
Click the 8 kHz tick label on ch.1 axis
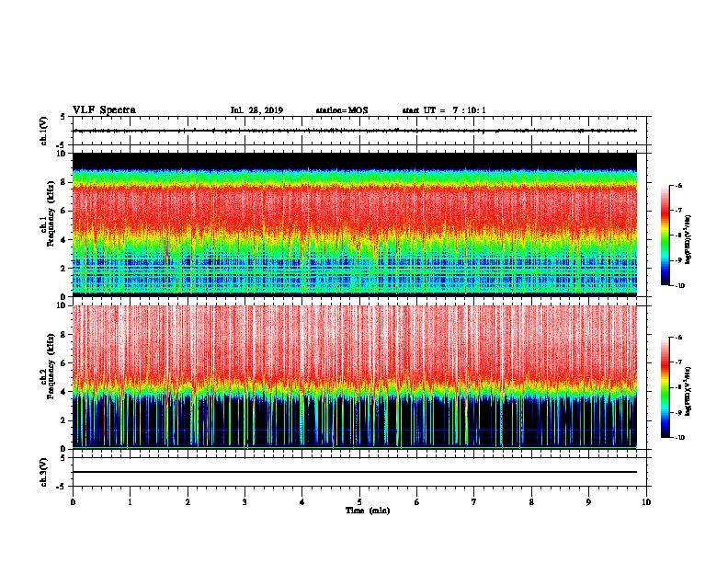63,182
